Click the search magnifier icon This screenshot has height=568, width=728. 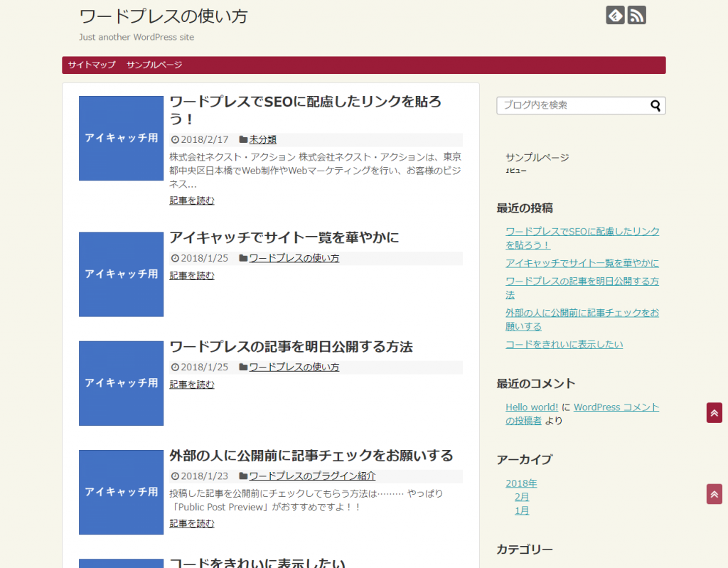pos(655,105)
